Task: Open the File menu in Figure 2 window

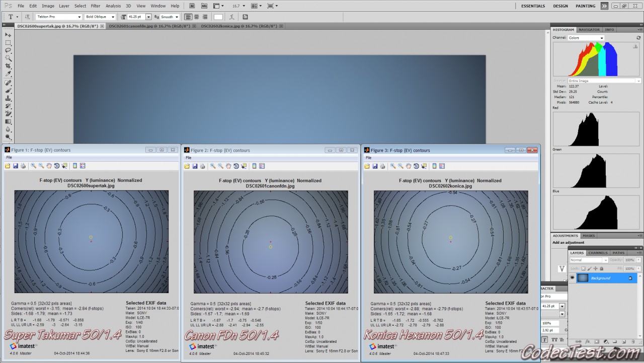Action: [x=188, y=158]
